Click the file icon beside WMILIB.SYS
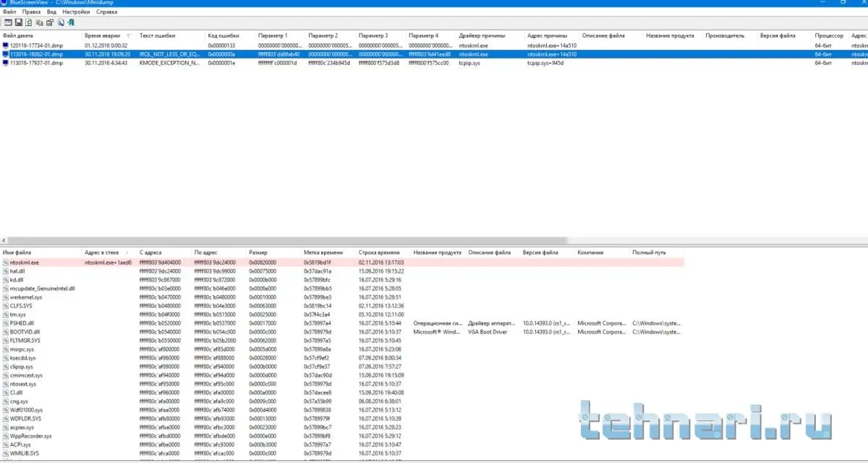The height and width of the screenshot is (463, 868). pos(6,454)
